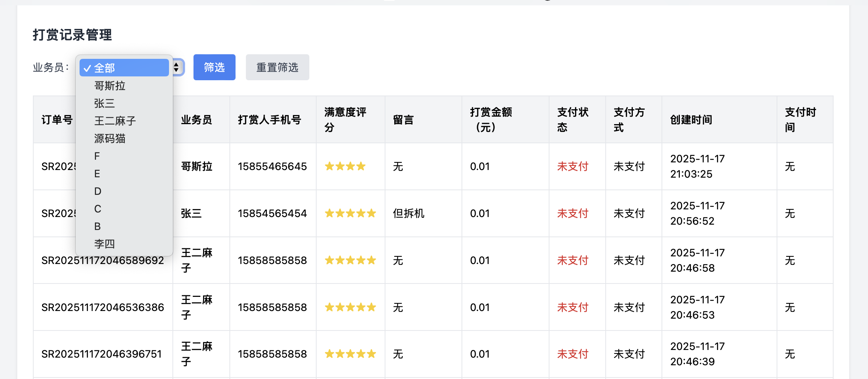Image resolution: width=868 pixels, height=379 pixels.
Task: Click order number SR20251172046396751
Action: click(102, 354)
